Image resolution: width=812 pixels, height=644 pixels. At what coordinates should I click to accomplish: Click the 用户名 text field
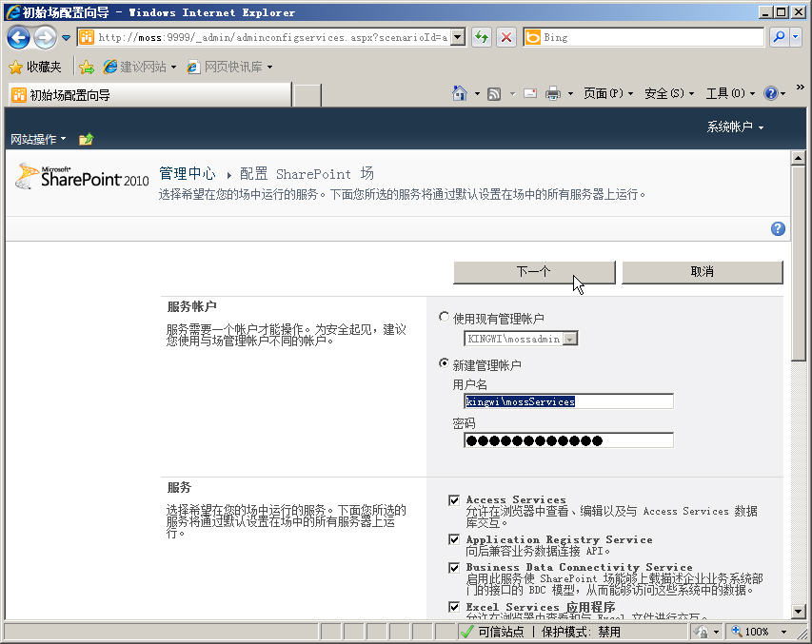click(568, 401)
